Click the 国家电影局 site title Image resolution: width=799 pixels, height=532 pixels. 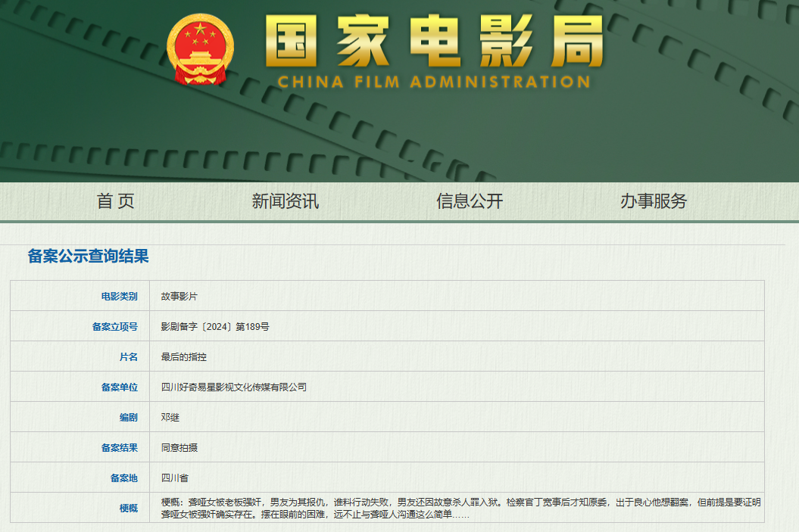435,41
